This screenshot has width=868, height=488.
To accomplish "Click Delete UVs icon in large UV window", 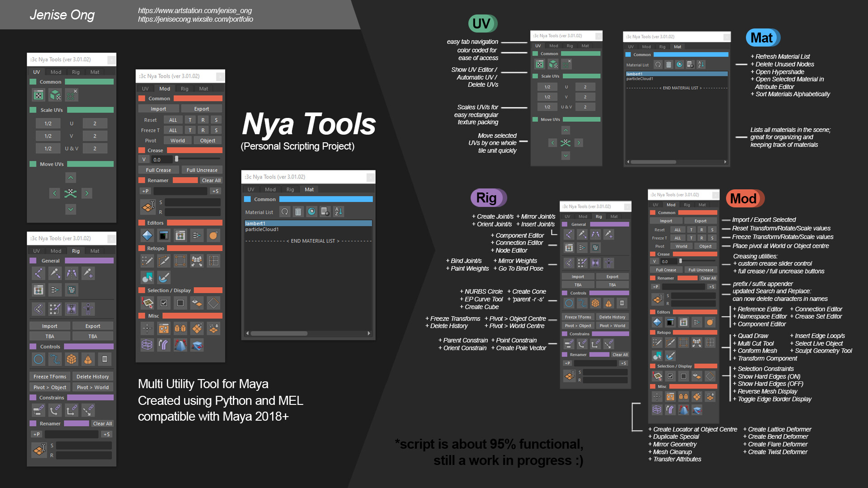I will click(x=71, y=95).
